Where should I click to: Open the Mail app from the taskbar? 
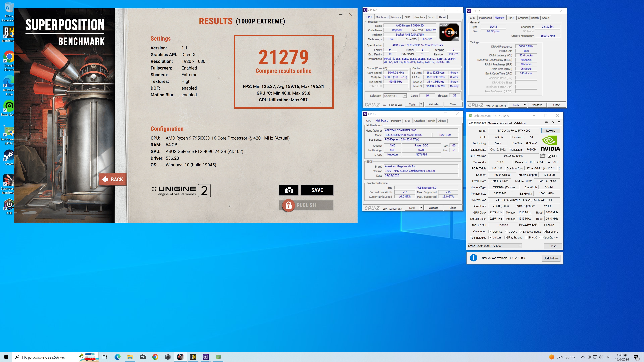pos(143,357)
